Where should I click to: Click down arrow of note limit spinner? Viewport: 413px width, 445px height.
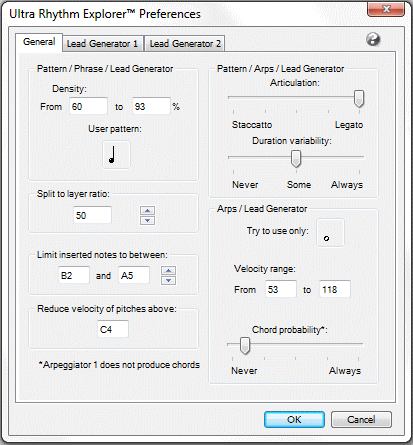[x=168, y=280]
